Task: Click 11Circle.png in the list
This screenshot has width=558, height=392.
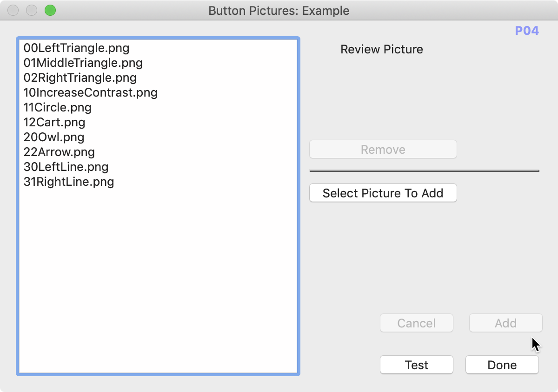Action: coord(57,108)
